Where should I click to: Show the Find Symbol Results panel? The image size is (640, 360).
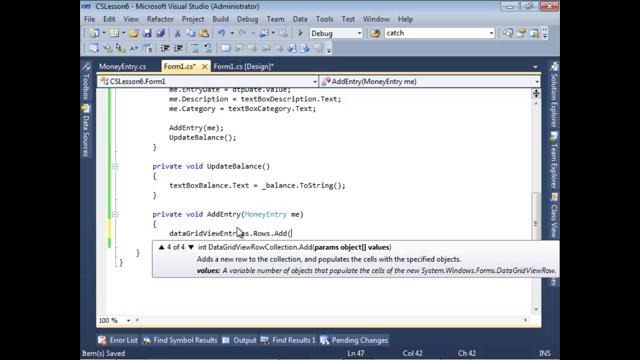[x=180, y=340]
